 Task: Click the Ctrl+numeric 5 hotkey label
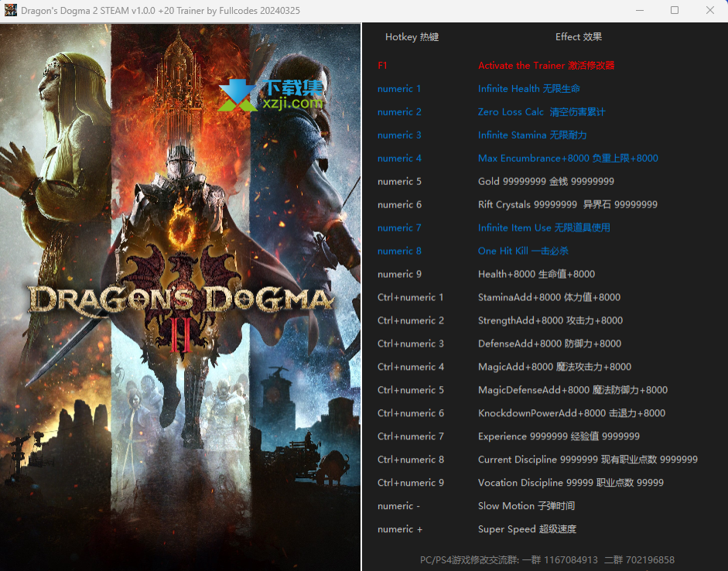(411, 391)
